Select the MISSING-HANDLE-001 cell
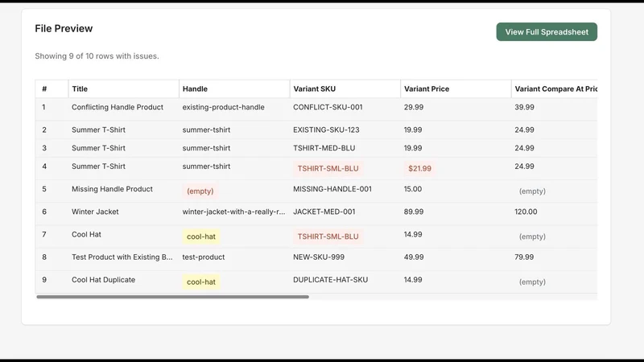This screenshot has height=362, width=644. [x=332, y=189]
